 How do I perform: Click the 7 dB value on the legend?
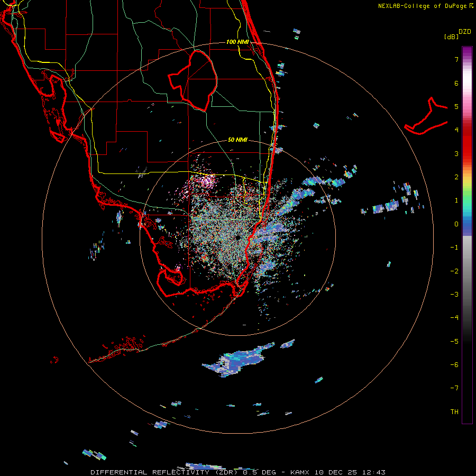click(456, 60)
